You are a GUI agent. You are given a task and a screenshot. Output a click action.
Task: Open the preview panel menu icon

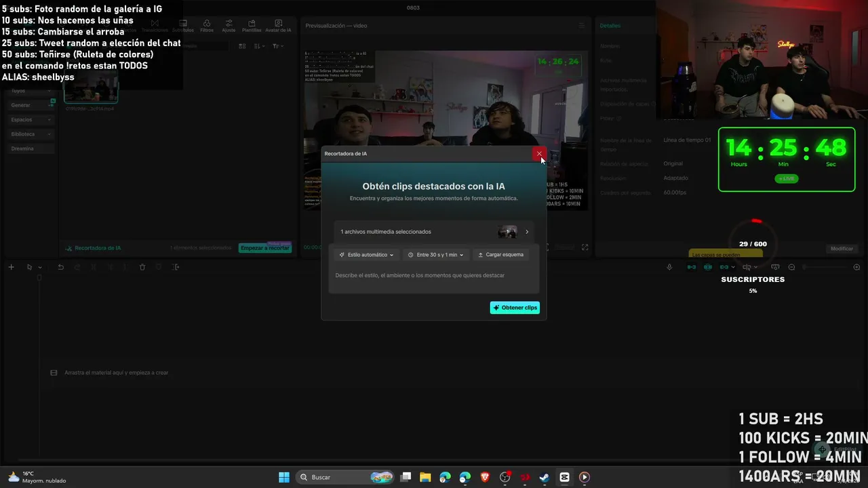pyautogui.click(x=581, y=26)
